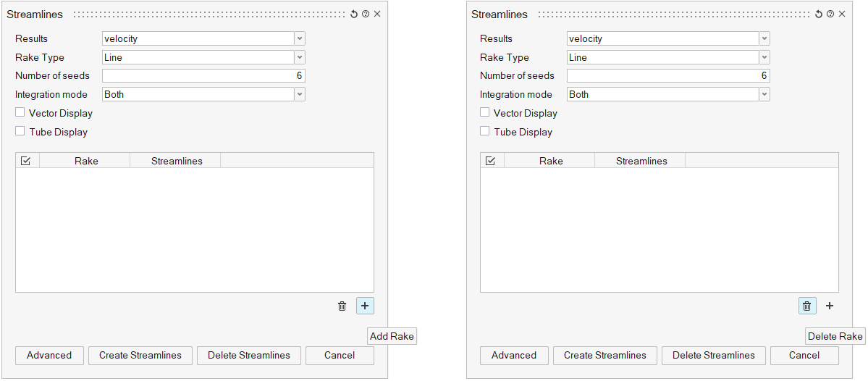Enable Tube Display checkbox in left panel
868x381 pixels.
20,132
